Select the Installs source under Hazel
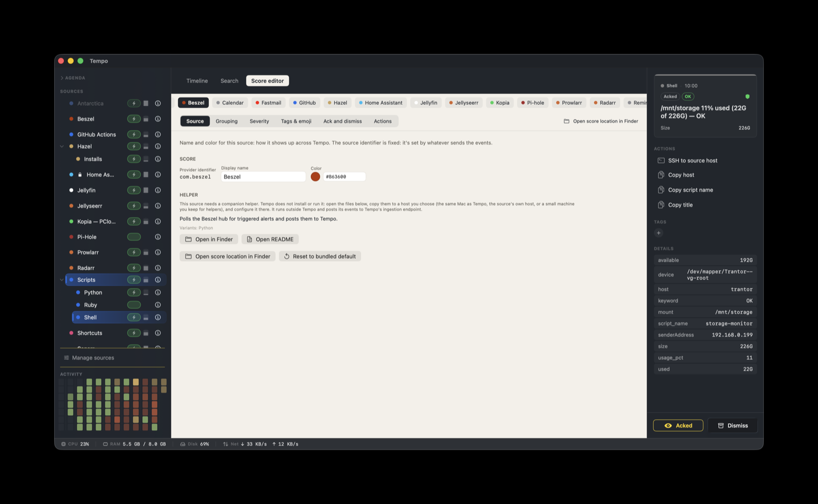818x504 pixels. (93, 159)
